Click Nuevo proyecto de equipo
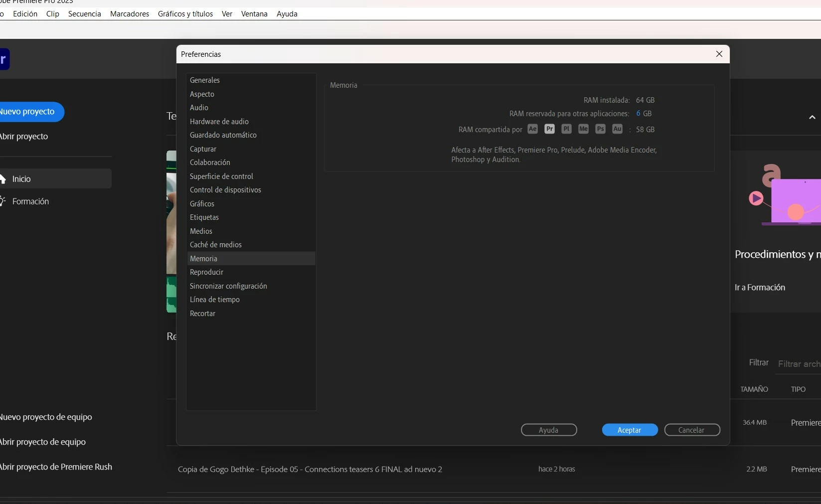Screen dimensions: 821x504 click(x=46, y=417)
